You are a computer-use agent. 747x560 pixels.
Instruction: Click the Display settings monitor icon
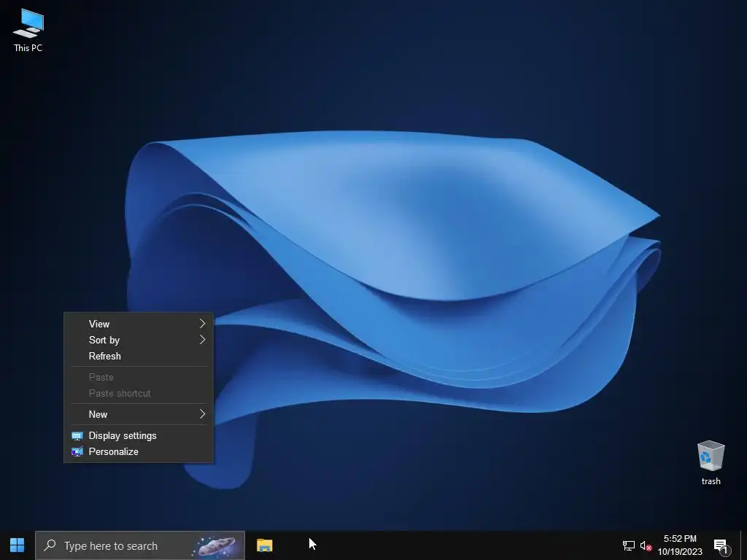coord(77,436)
